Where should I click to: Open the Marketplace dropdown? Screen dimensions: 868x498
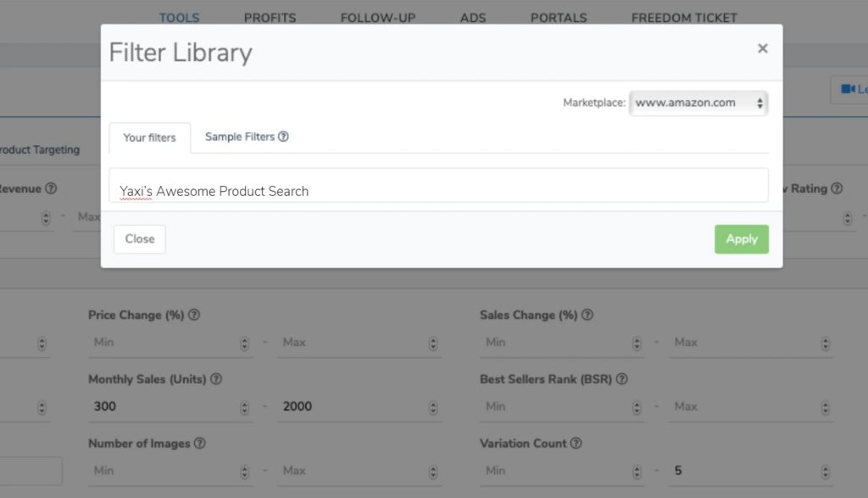(x=698, y=103)
